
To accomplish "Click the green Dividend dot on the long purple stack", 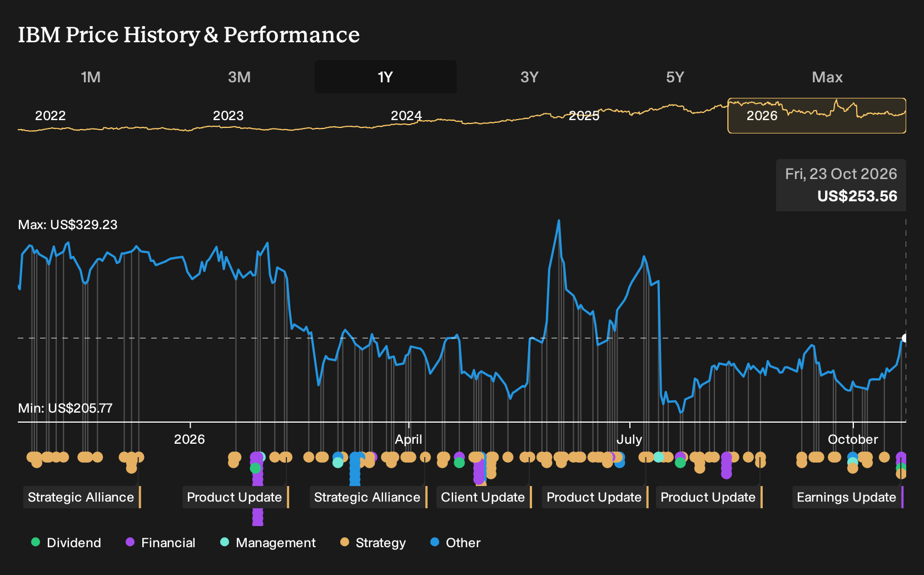I will point(255,468).
